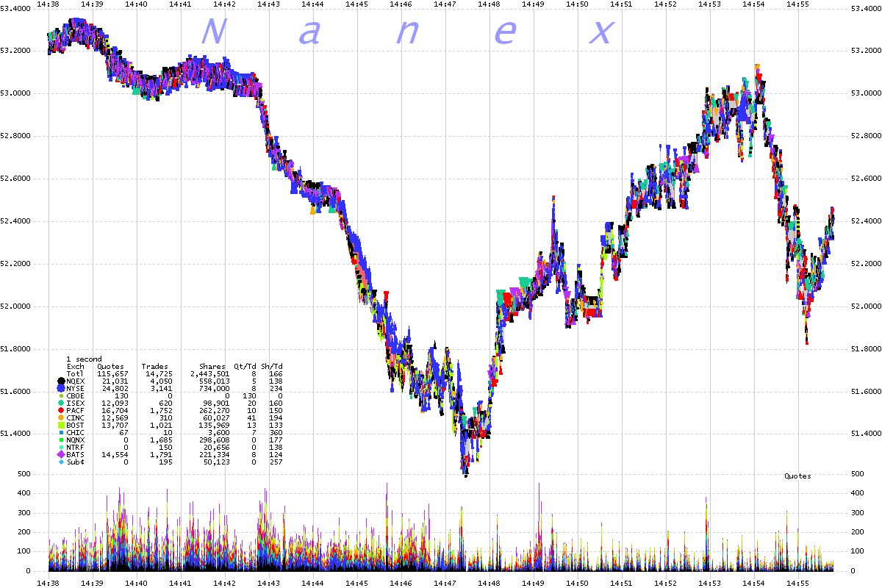Select the PACF exchange label
Viewport: 882px width, 588px height.
pyautogui.click(x=76, y=410)
